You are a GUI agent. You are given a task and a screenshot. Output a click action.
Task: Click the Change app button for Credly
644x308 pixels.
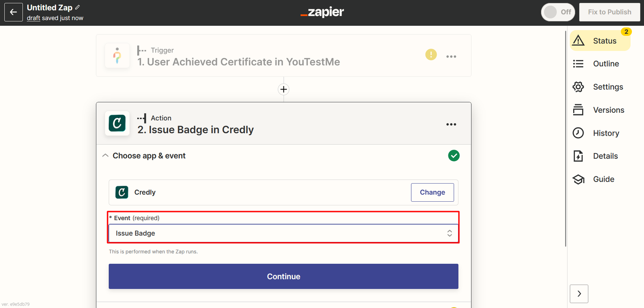coord(432,192)
